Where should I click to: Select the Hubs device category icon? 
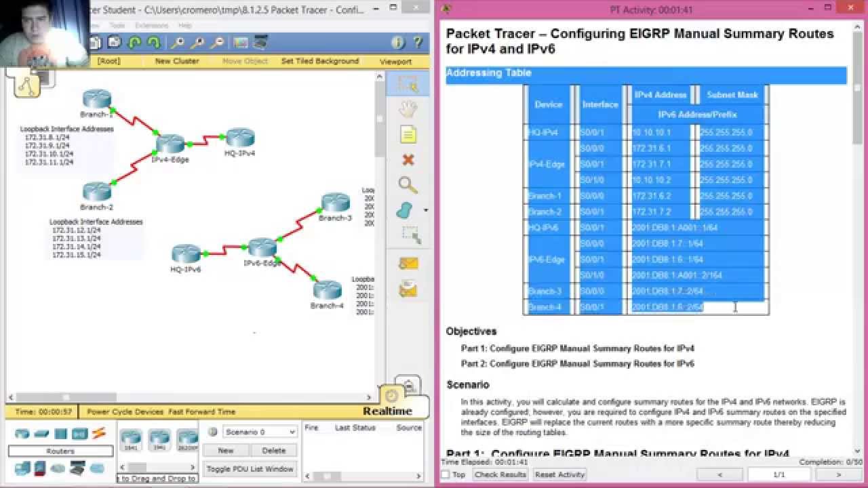[x=61, y=434]
